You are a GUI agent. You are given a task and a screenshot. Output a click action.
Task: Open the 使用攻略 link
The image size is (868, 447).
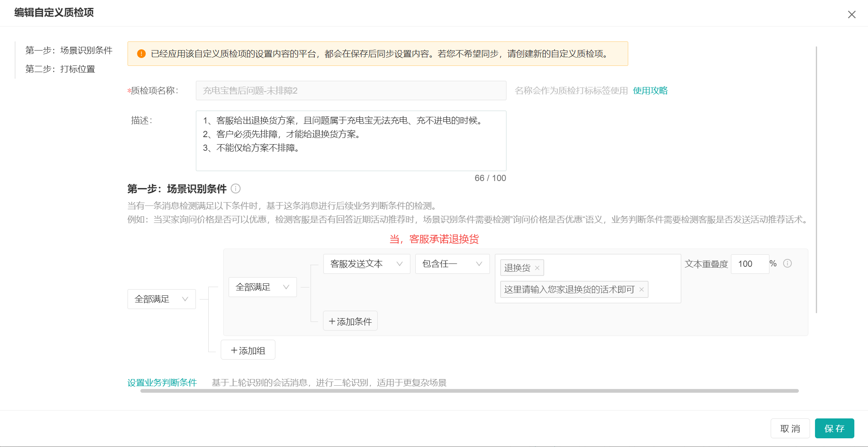[650, 91]
